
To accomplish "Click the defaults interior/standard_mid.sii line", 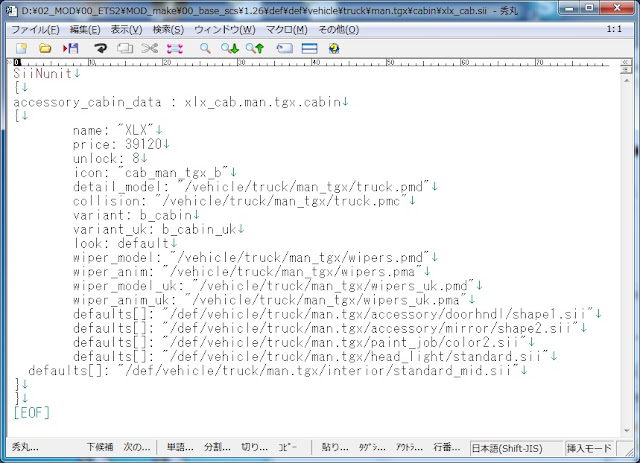I will (x=278, y=370).
